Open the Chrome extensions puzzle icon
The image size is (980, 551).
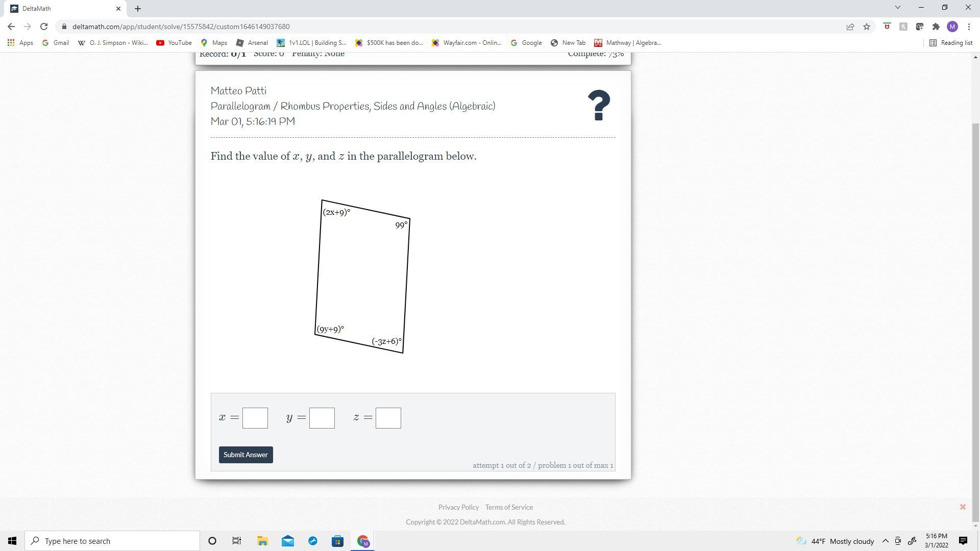936,27
